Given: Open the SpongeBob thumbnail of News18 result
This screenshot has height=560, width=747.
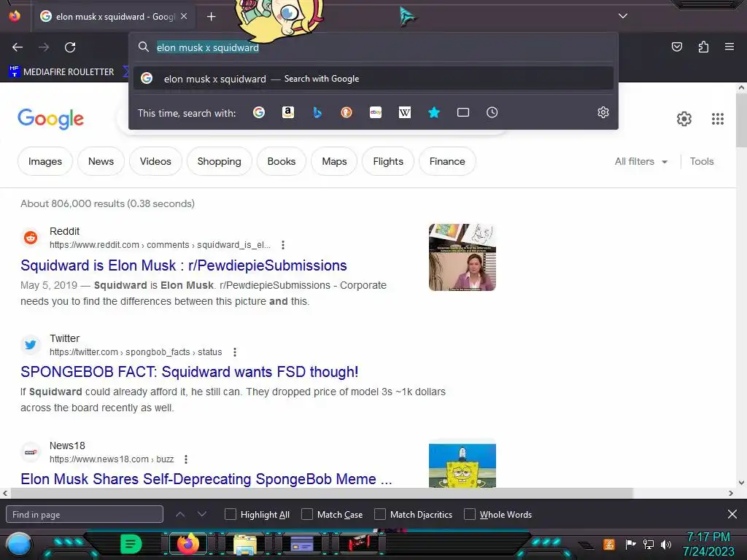Looking at the screenshot, I should (462, 465).
